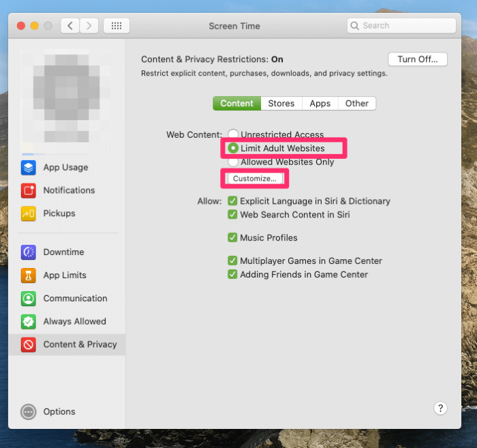Screen dimensions: 477x448
Task: Disable the Music Profiles checkbox
Action: point(232,237)
